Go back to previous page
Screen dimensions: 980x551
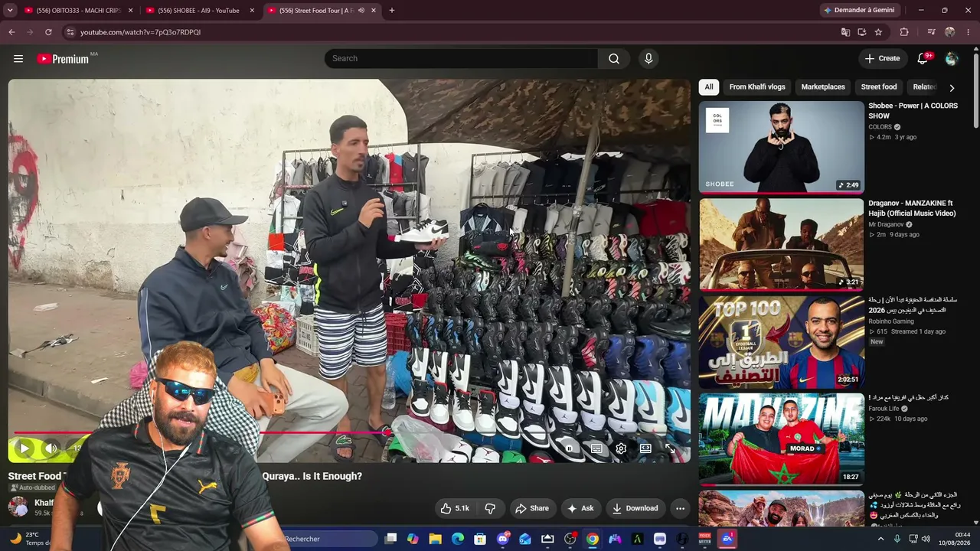pos(11,32)
